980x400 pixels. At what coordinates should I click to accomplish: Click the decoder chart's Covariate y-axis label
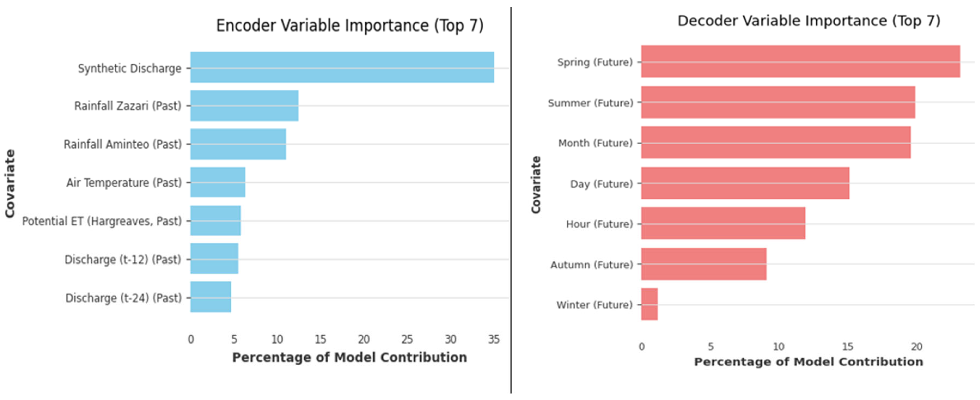click(536, 185)
